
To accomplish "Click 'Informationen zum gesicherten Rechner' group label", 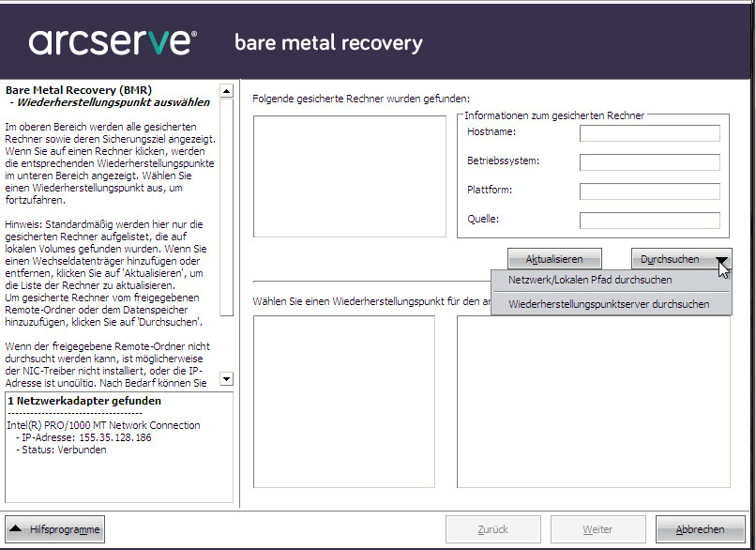I will pyautogui.click(x=554, y=115).
